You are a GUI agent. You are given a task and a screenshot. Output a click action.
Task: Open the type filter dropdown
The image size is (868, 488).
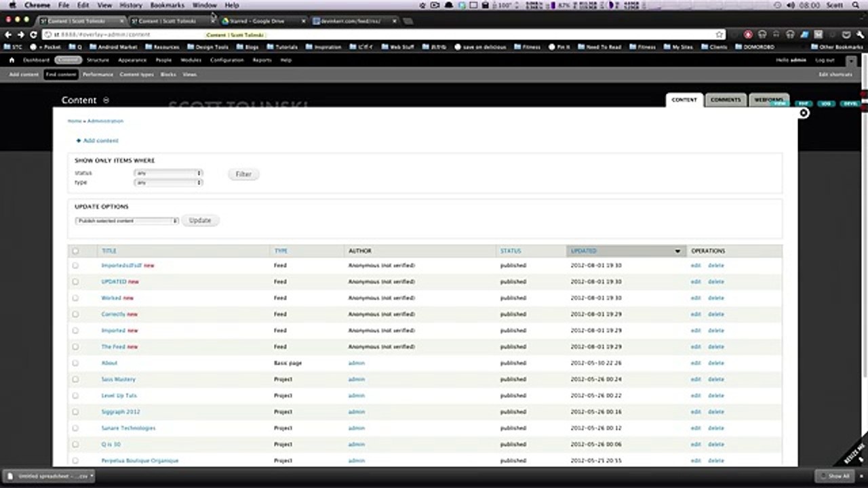168,182
